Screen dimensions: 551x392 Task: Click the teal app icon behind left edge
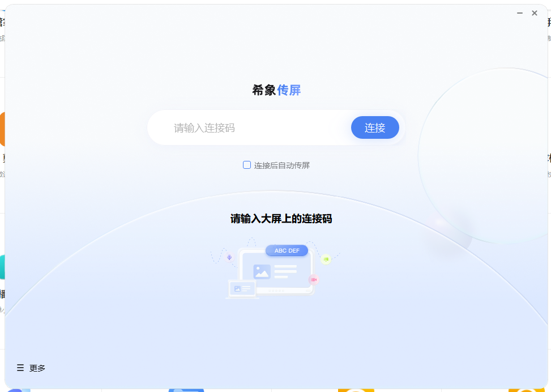click(x=2, y=267)
